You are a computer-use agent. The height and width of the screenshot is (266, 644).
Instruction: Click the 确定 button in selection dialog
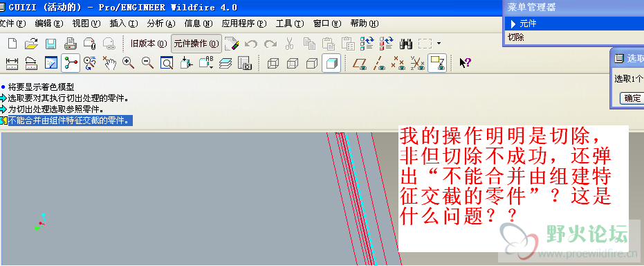click(x=632, y=98)
